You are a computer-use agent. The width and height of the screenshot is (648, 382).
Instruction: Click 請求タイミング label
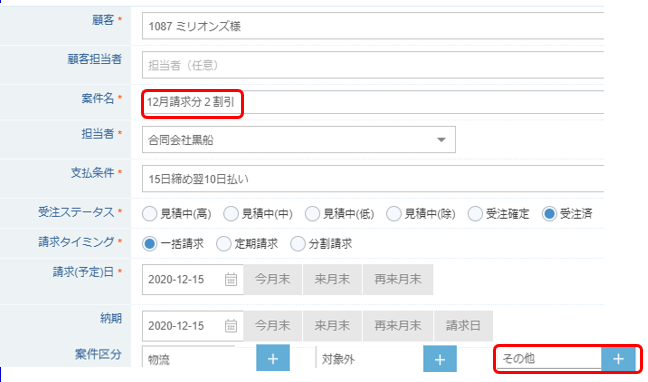76,242
